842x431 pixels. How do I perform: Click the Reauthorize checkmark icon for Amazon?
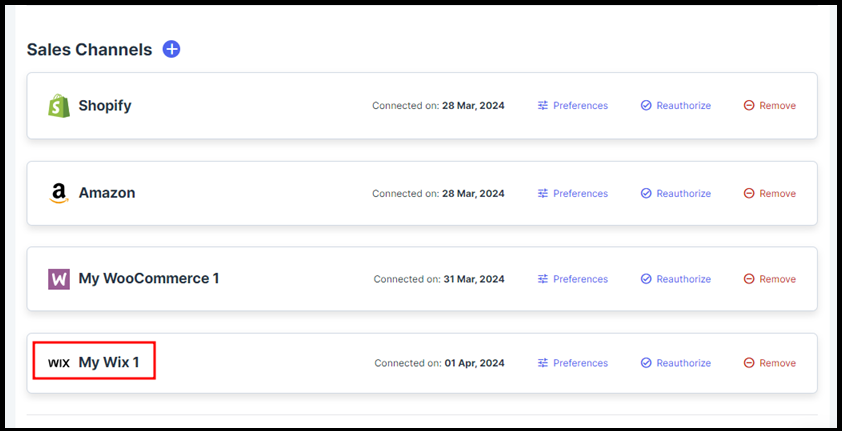pyautogui.click(x=646, y=194)
